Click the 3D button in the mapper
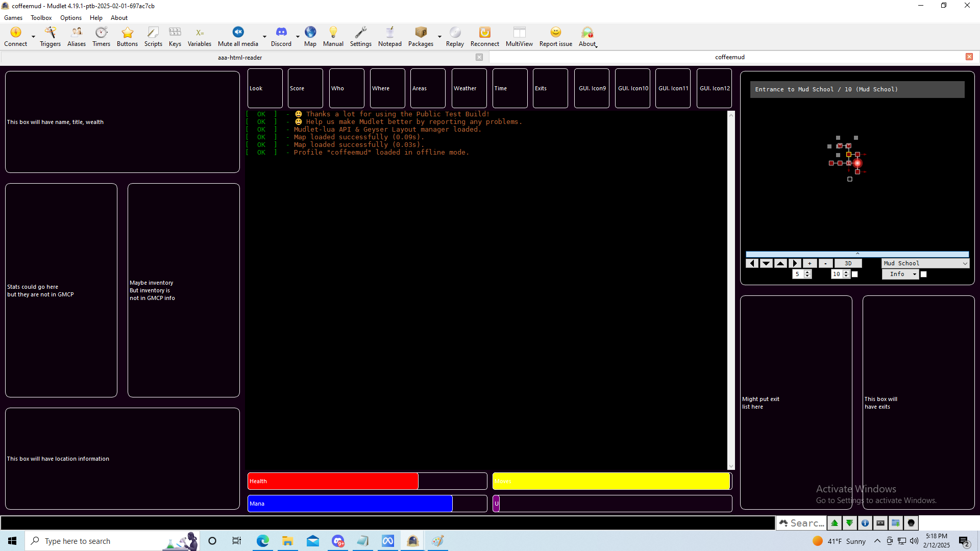The height and width of the screenshot is (551, 980). point(848,263)
